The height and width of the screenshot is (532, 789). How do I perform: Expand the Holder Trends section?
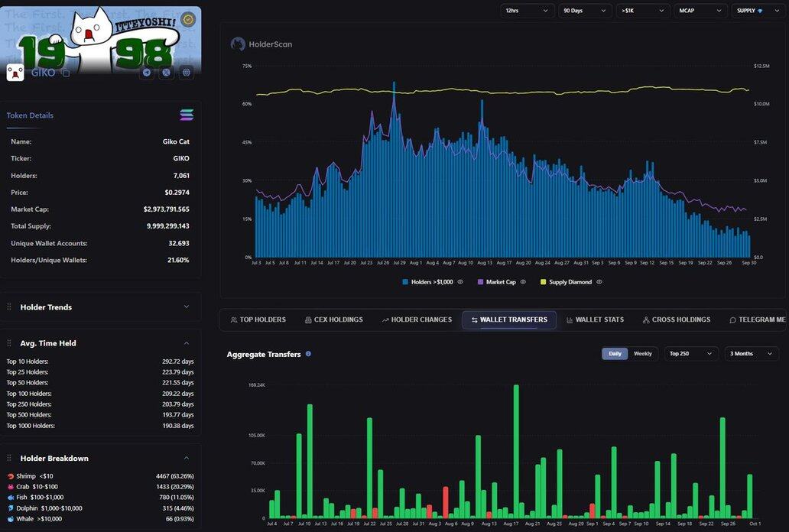point(187,307)
